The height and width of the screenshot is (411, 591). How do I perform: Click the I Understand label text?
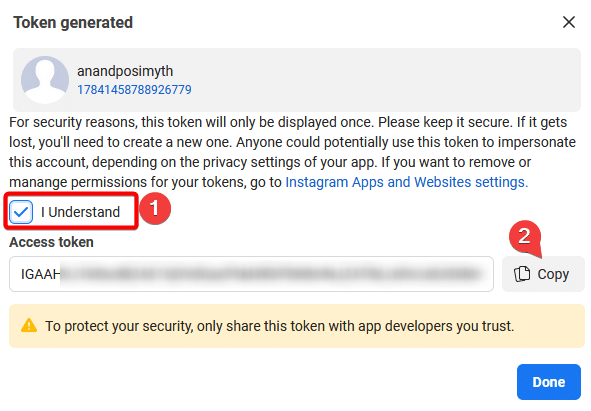(80, 212)
